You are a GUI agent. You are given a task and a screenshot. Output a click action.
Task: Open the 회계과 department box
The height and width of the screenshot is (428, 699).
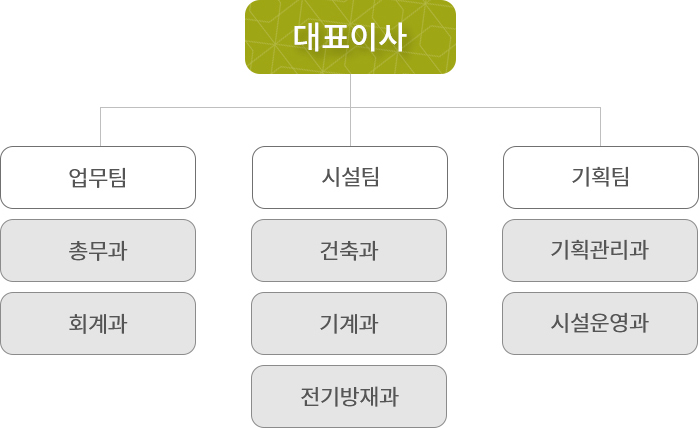click(98, 324)
